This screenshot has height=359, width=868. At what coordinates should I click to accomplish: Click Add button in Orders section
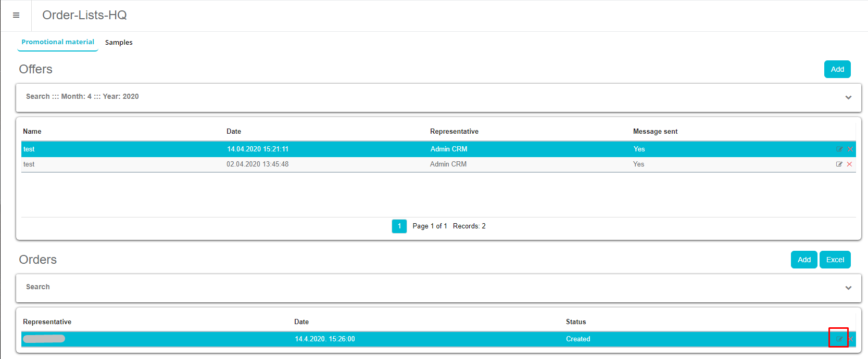[804, 260]
